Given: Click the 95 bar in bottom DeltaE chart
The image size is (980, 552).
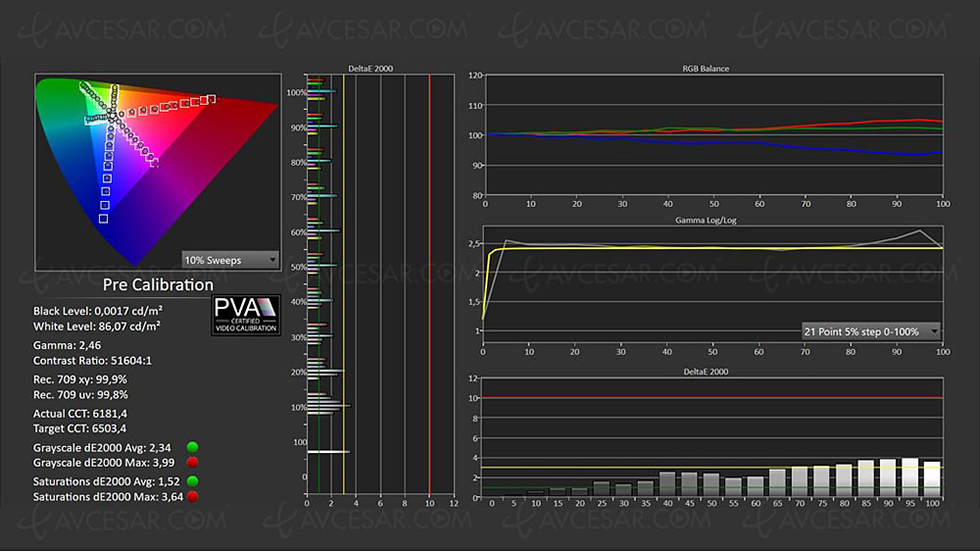Looking at the screenshot, I should point(910,477).
